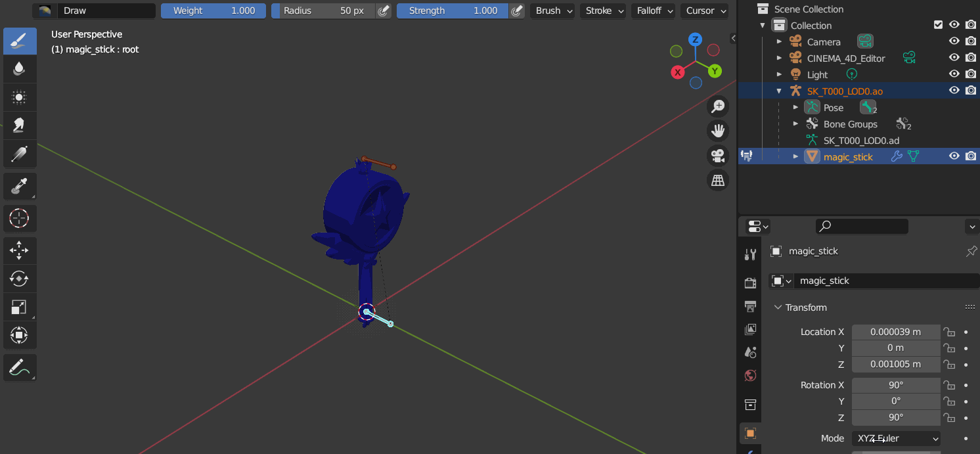Adjust the Radius slider

[323, 11]
